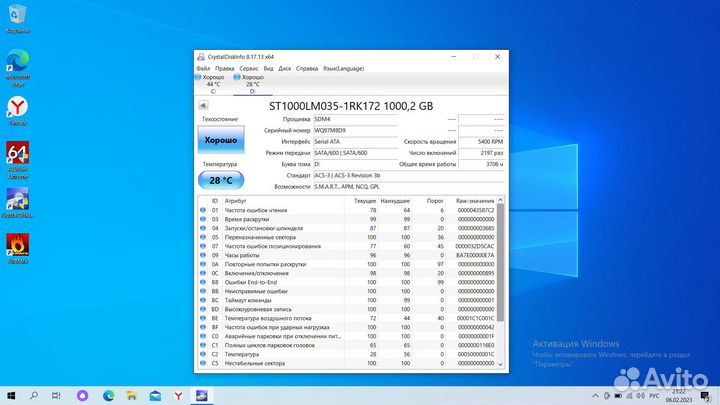This screenshot has height=405, width=720.
Task: Open the Windows Start menu
Action: tap(12, 395)
